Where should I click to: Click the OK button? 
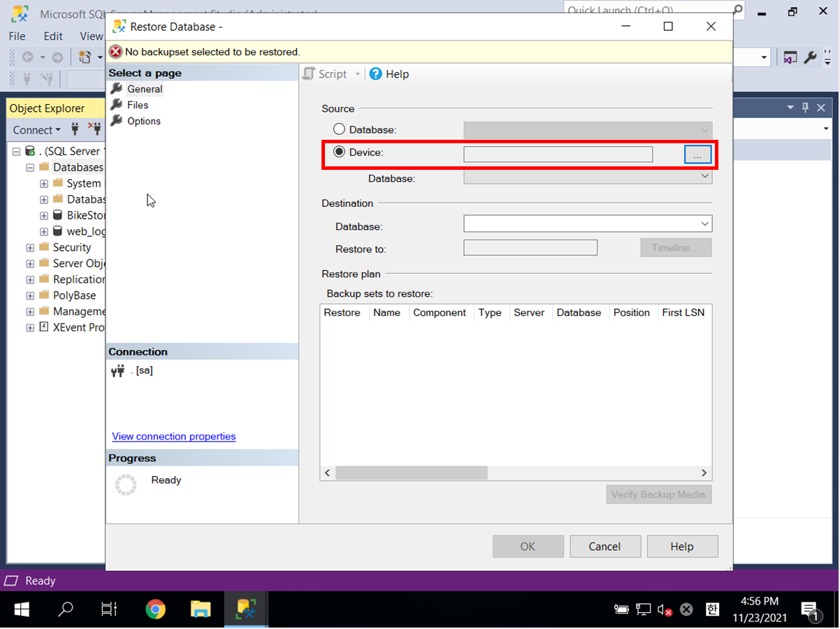(x=528, y=547)
